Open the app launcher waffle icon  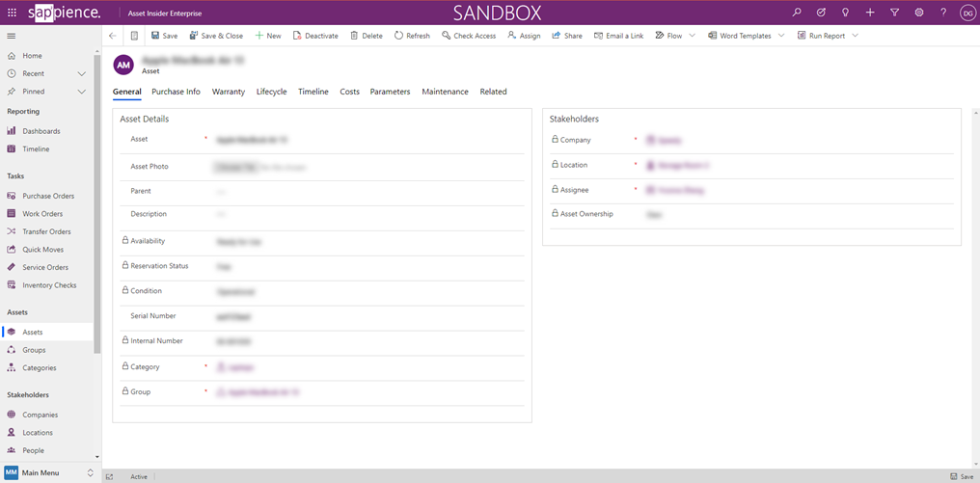coord(12,13)
